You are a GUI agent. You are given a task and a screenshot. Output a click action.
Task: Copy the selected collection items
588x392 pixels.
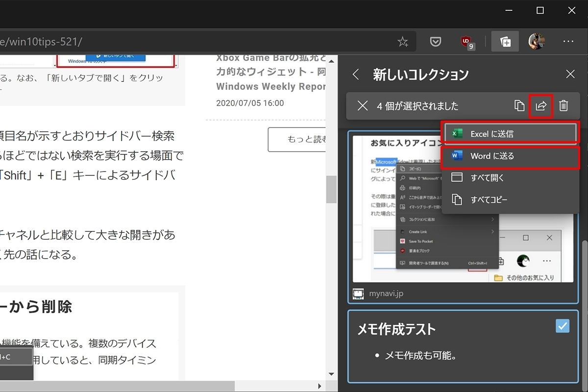tap(519, 106)
